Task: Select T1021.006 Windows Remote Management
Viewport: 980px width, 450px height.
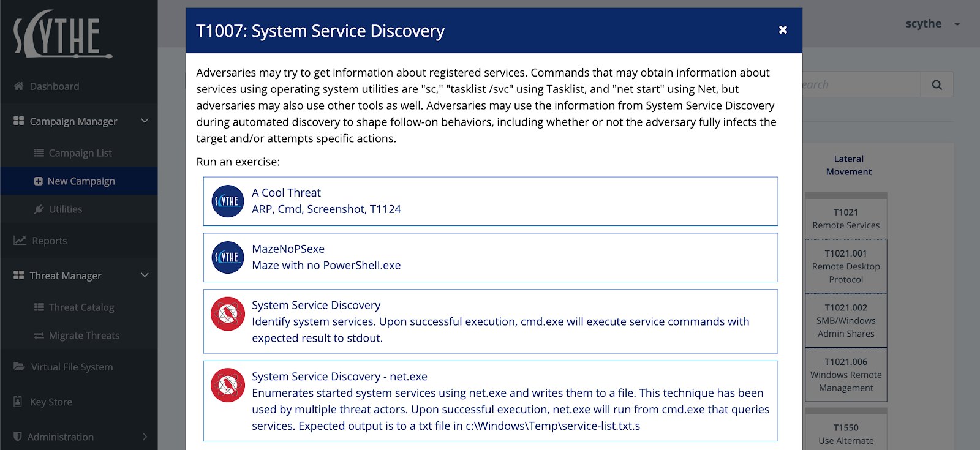Action: click(846, 375)
